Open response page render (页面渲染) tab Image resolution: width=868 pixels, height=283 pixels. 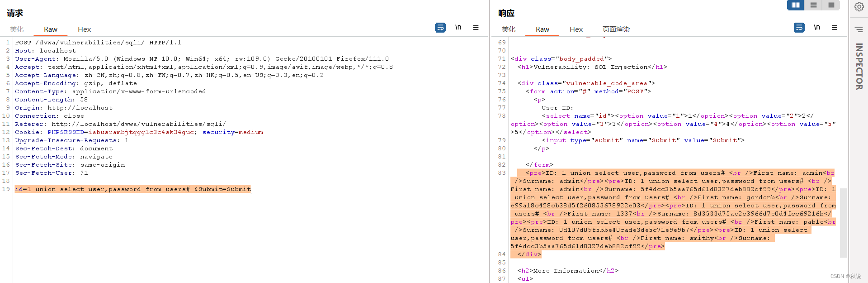click(x=616, y=29)
